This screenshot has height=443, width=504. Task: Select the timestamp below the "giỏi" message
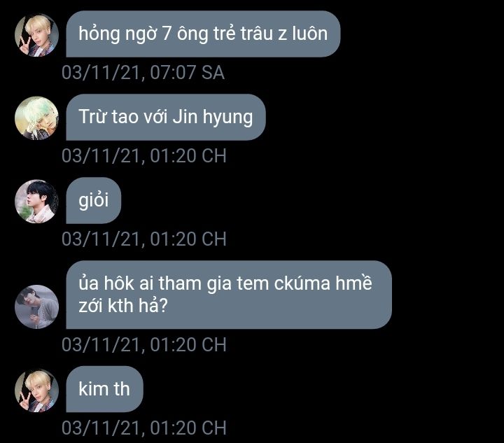(144, 239)
